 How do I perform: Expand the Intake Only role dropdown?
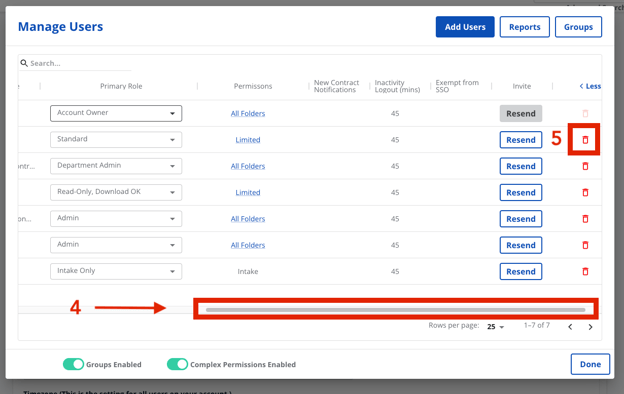(116, 271)
